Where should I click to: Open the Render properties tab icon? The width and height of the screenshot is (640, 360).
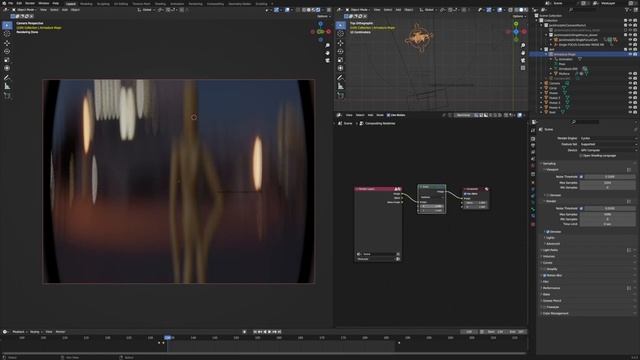tap(533, 139)
